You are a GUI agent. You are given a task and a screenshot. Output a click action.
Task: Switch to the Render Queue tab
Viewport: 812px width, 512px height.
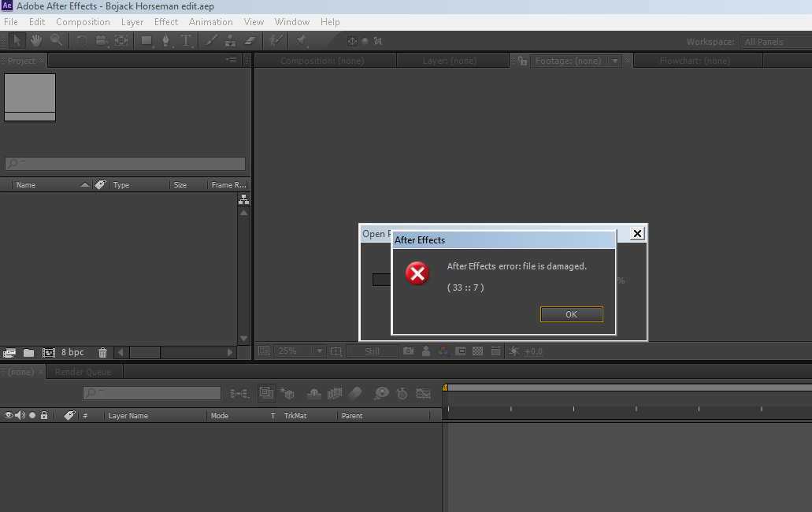[x=84, y=371]
